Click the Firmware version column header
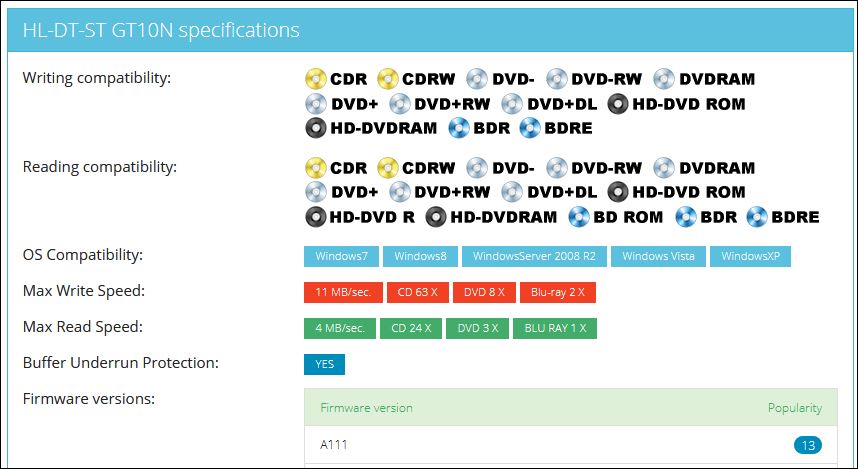 (366, 408)
